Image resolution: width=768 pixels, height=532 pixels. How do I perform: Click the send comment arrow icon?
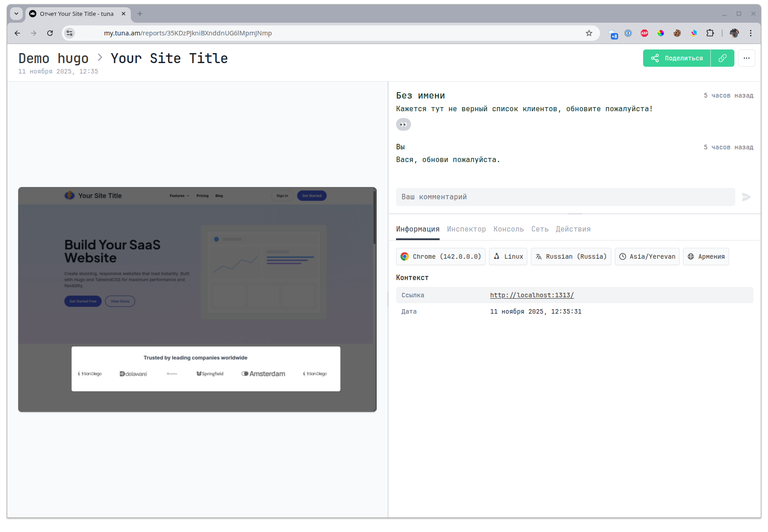(x=746, y=197)
